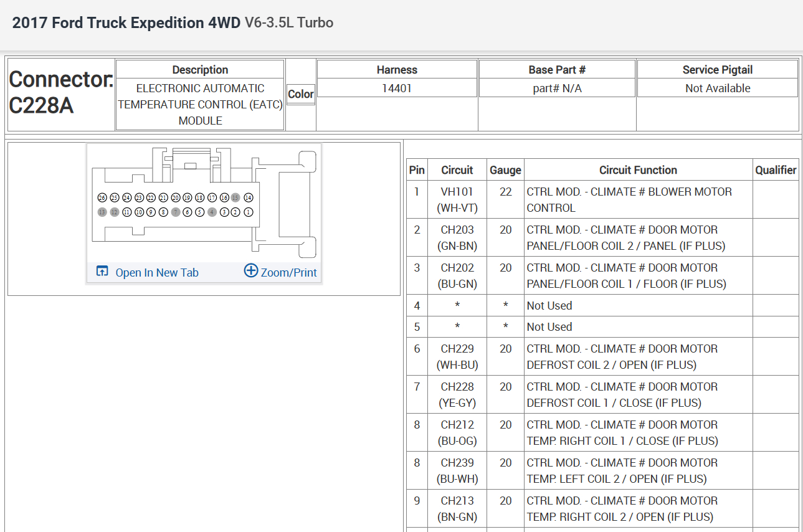803x532 pixels.
Task: Select the VH101 (WH-VT) circuit cell
Action: click(457, 199)
